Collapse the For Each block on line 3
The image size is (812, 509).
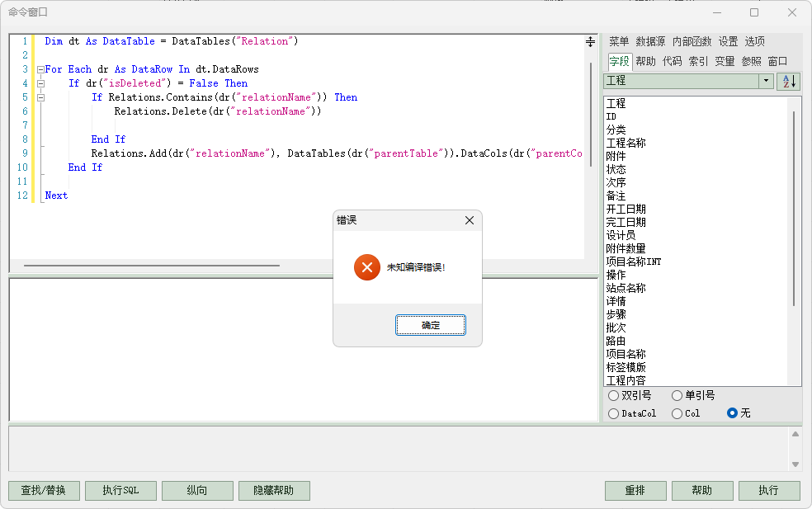[40, 69]
